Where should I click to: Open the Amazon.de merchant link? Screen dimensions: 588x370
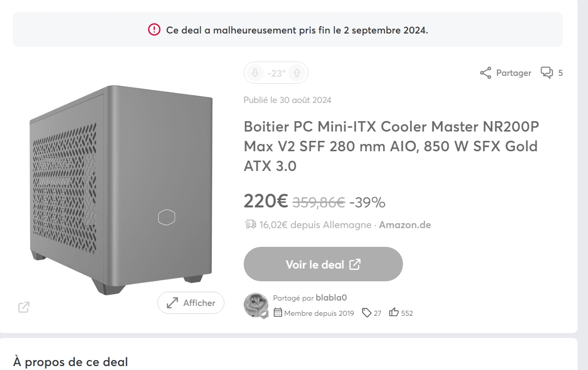click(404, 225)
